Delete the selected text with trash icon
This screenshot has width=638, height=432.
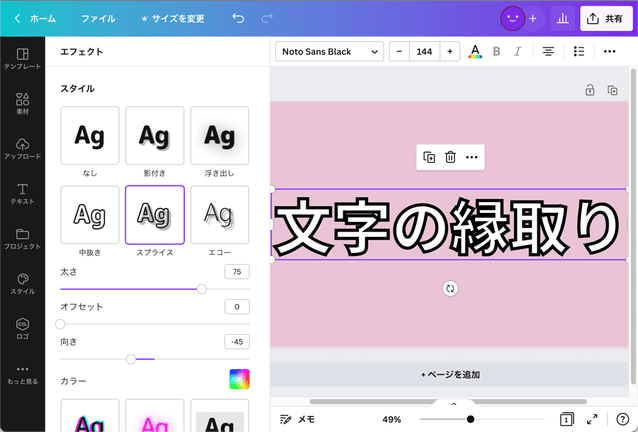point(450,157)
